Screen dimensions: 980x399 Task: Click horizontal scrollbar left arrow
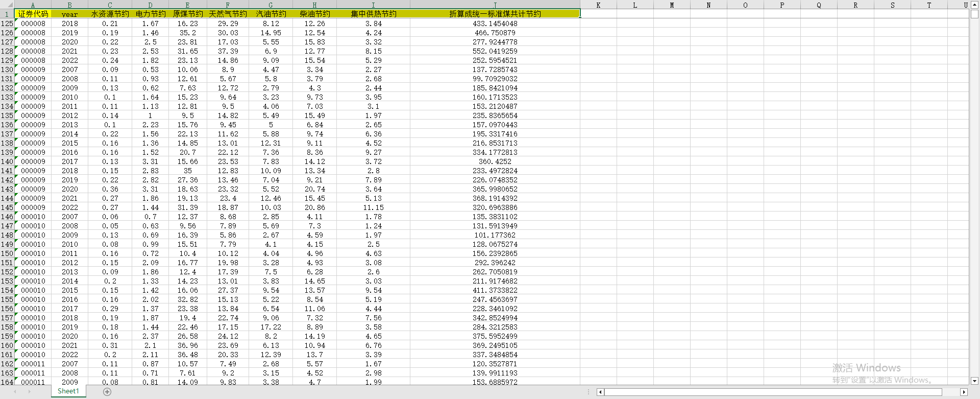pyautogui.click(x=600, y=392)
